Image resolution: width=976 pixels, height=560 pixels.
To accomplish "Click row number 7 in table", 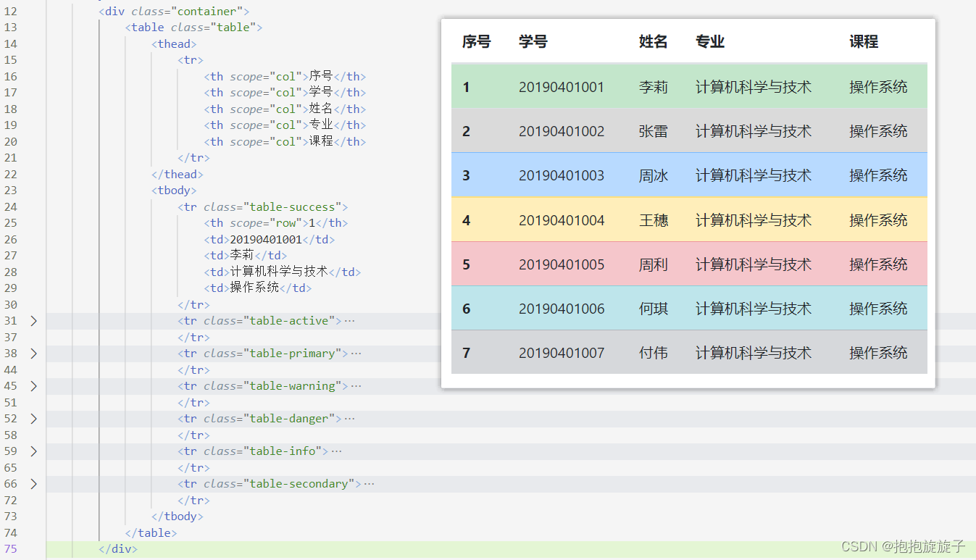I will (466, 353).
